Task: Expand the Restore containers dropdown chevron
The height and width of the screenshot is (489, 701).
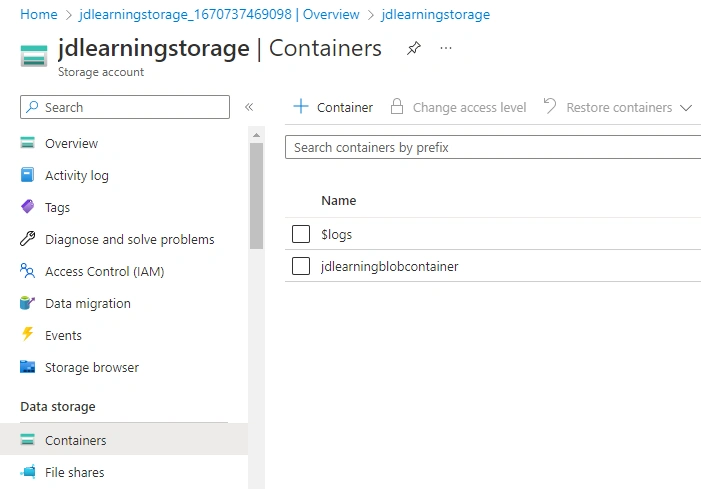Action: pyautogui.click(x=686, y=108)
